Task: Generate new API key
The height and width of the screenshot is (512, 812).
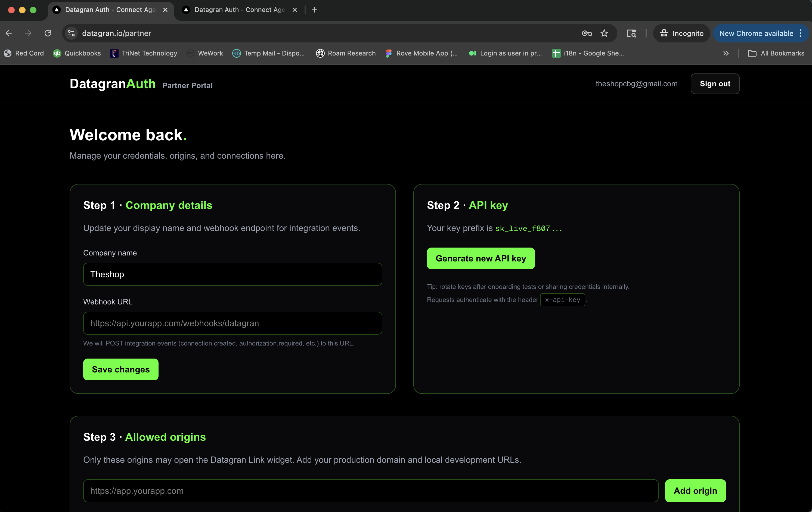Action: tap(481, 258)
